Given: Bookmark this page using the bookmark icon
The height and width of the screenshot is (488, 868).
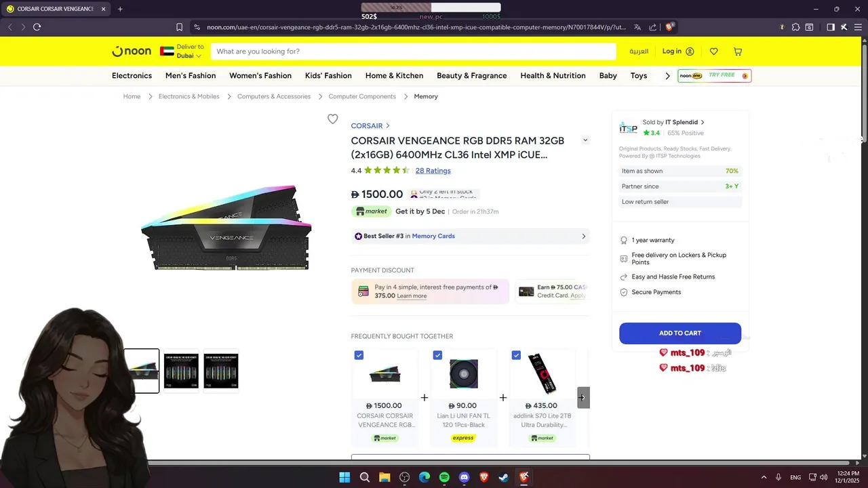Looking at the screenshot, I should pyautogui.click(x=179, y=27).
